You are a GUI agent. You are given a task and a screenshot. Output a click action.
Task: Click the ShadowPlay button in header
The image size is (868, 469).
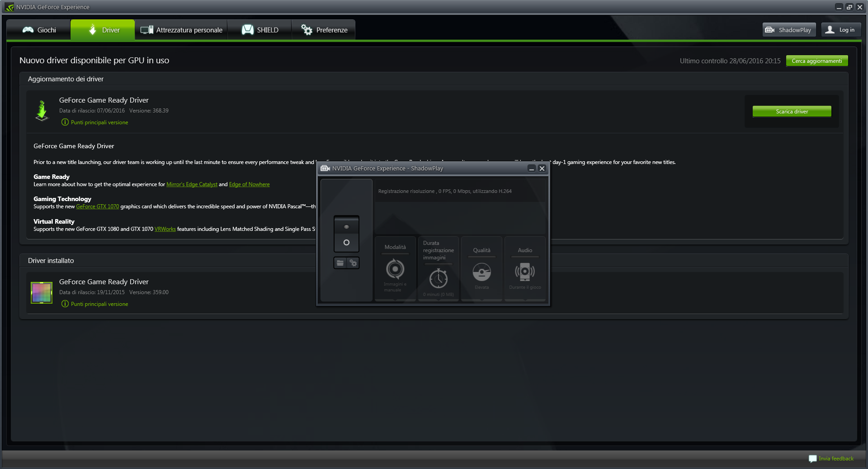[789, 30]
